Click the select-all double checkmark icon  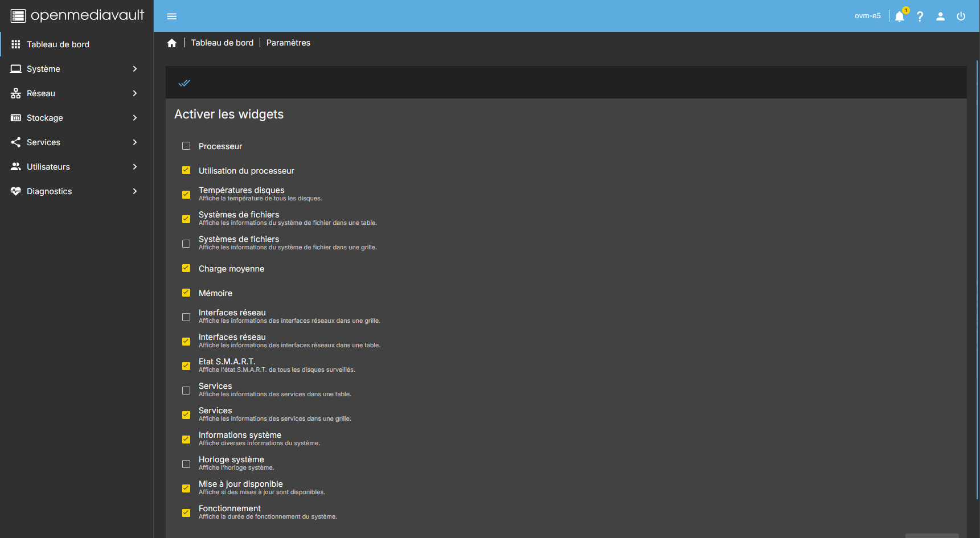(x=184, y=83)
